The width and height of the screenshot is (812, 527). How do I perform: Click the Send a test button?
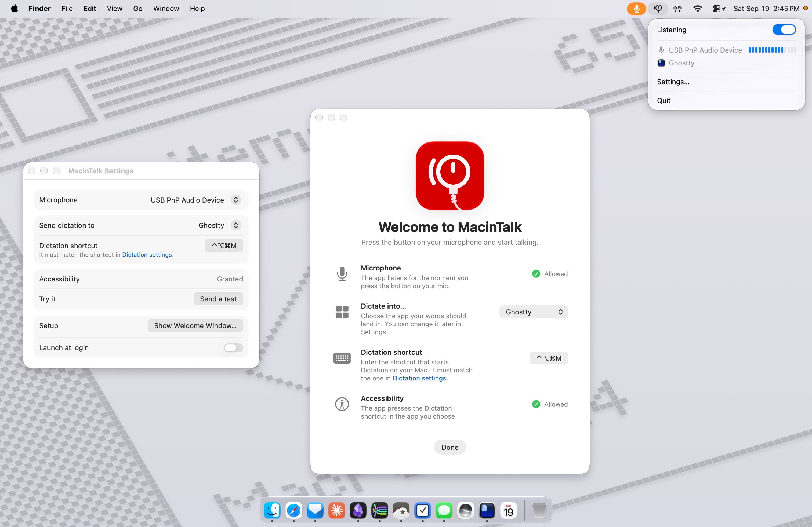pos(218,299)
